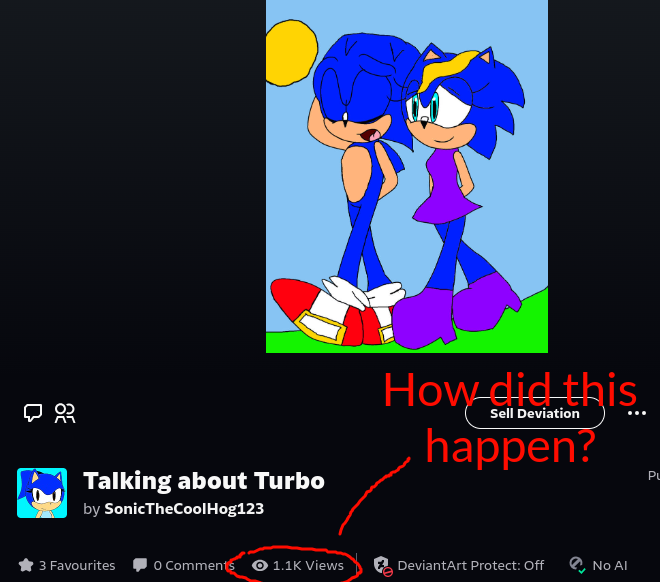This screenshot has height=582, width=660.
Task: Open the SonicTheCoolHog123 profile link
Action: [x=184, y=509]
